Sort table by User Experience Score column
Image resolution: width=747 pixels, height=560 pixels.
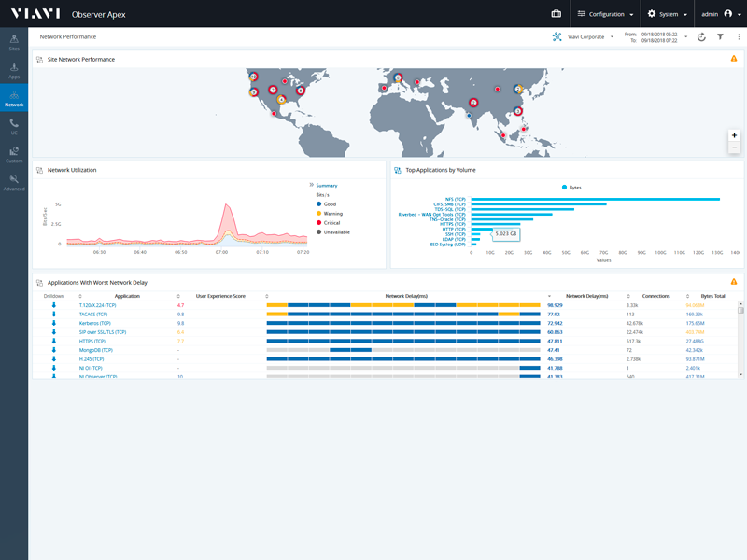click(x=220, y=296)
